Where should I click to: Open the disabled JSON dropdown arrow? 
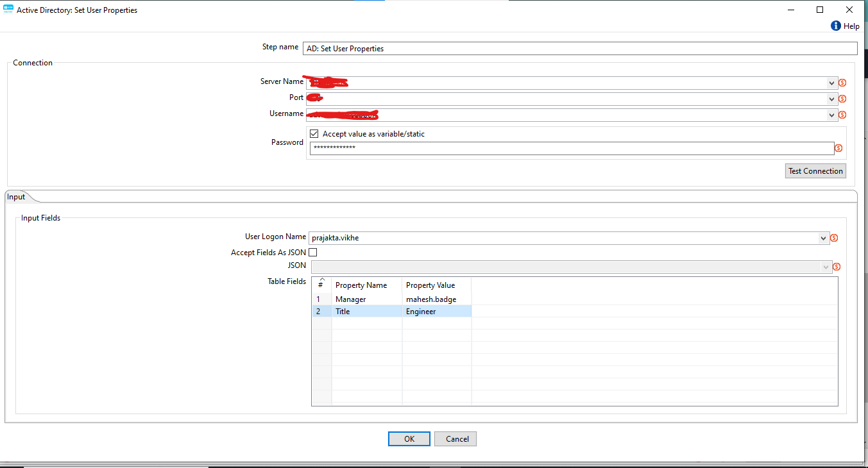point(826,267)
